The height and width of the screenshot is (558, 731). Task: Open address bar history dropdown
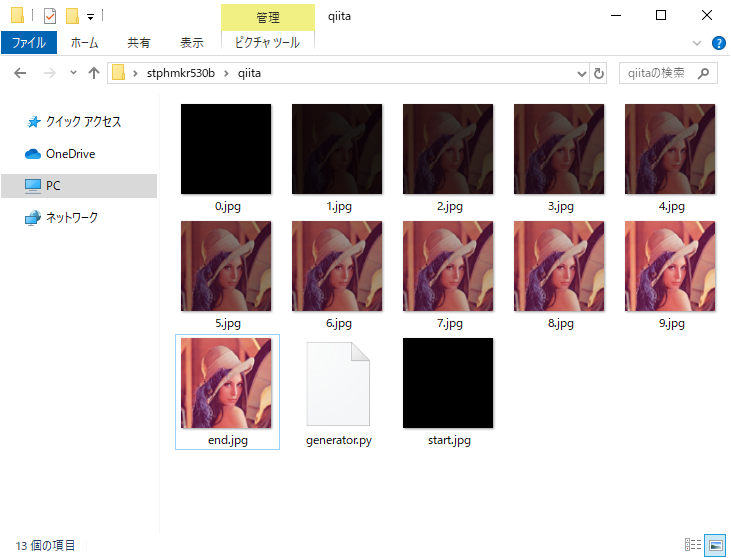pyautogui.click(x=582, y=73)
